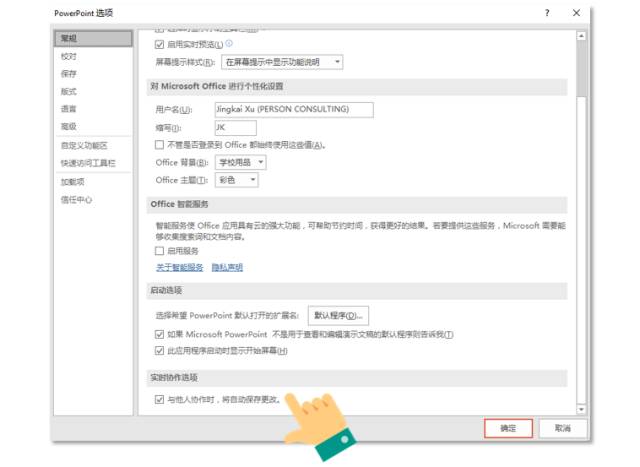Viewport: 640px width, 467px height.
Task: Open the 关于智能服务 link
Action: (x=180, y=267)
